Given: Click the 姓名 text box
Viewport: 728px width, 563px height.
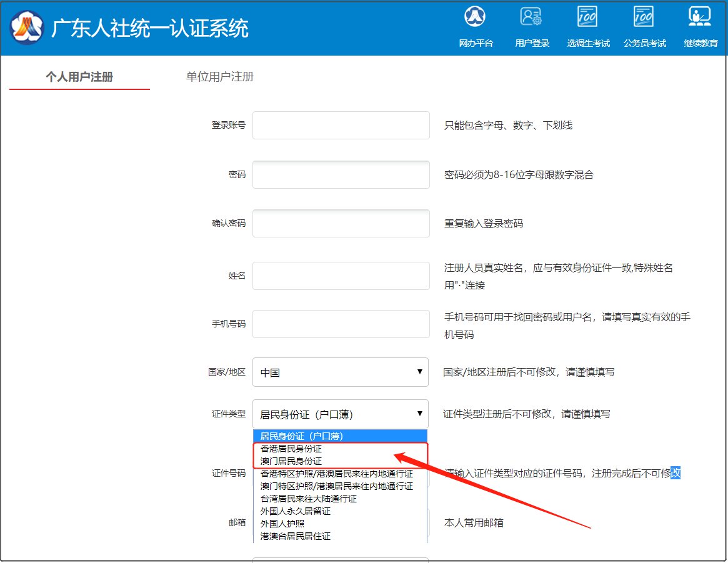Looking at the screenshot, I should [341, 276].
